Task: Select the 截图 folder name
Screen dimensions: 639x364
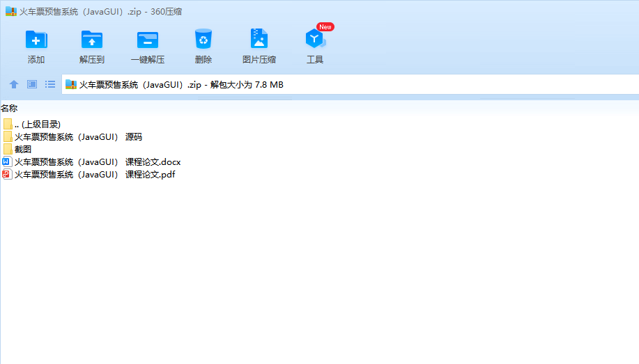Action: [x=23, y=150]
